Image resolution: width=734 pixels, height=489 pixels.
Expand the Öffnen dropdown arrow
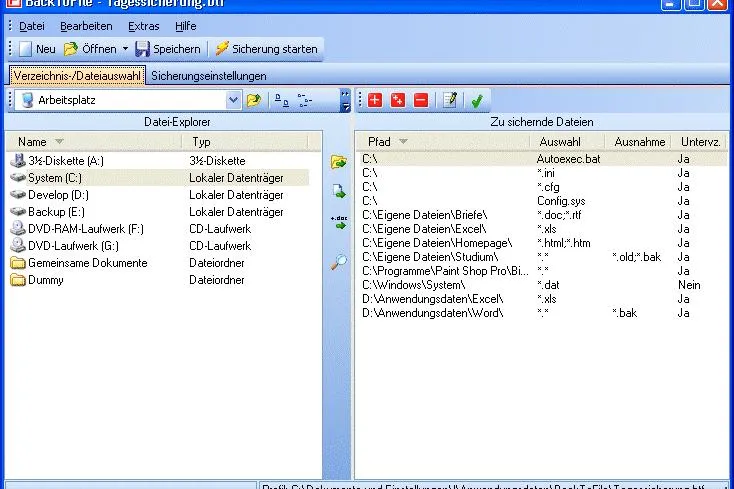pos(125,49)
